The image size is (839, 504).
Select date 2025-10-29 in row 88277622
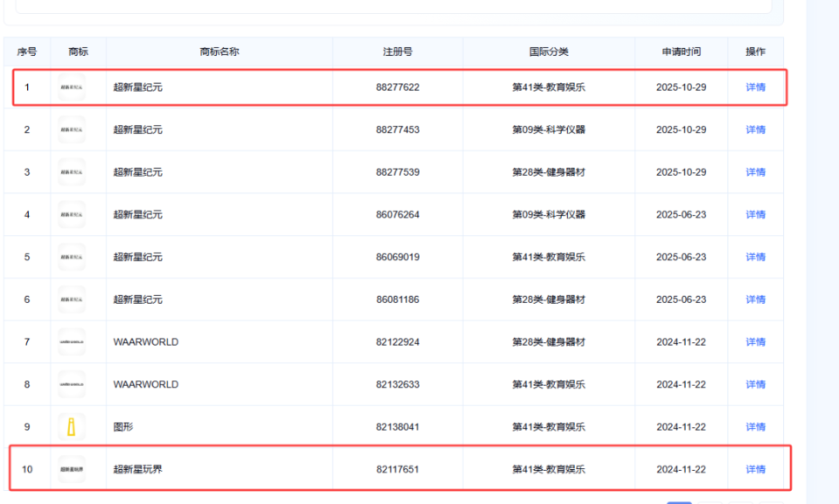click(681, 87)
